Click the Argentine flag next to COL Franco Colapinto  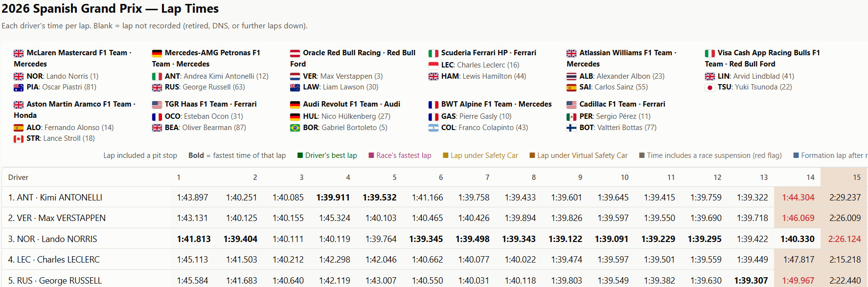pyautogui.click(x=434, y=128)
